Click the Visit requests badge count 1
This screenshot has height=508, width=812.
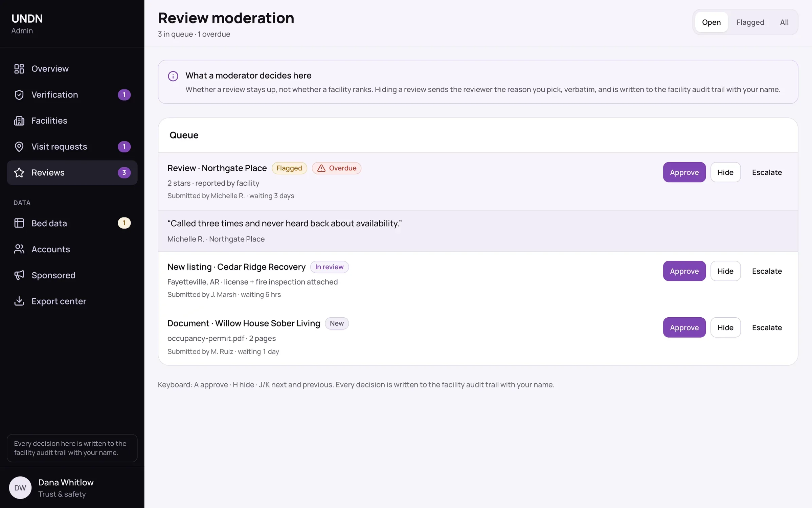(x=124, y=147)
